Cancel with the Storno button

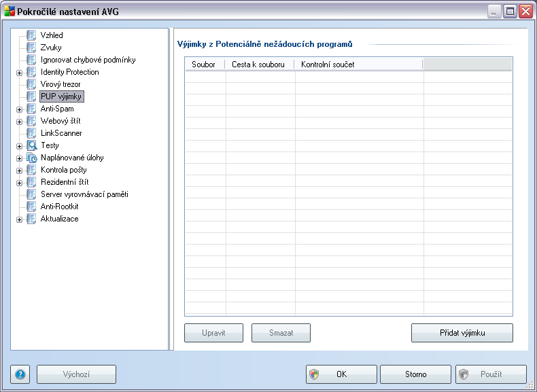click(415, 374)
